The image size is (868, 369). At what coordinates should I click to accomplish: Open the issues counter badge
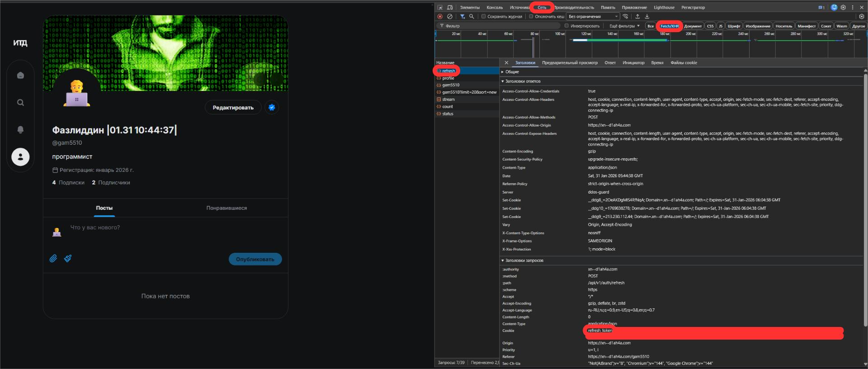(821, 7)
